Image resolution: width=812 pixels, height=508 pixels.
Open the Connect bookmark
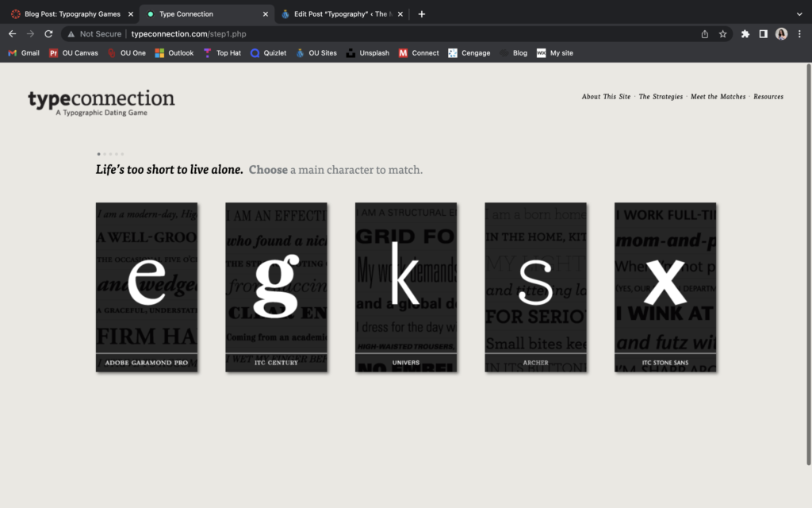419,53
